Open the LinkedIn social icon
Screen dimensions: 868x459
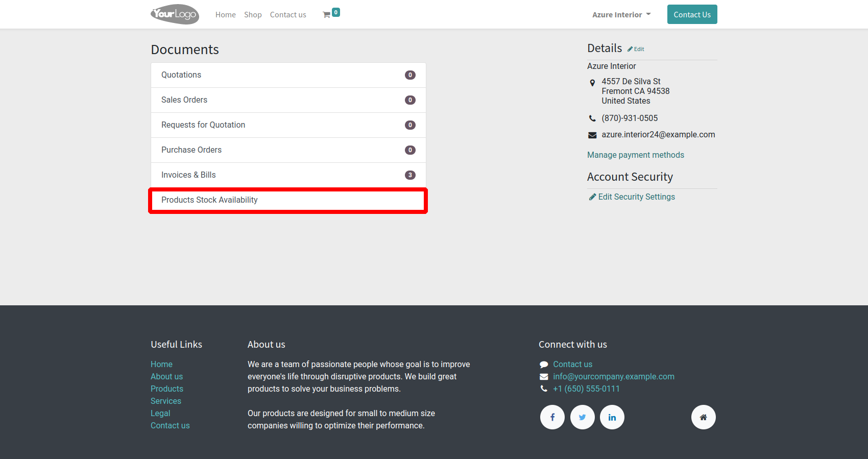pos(612,417)
